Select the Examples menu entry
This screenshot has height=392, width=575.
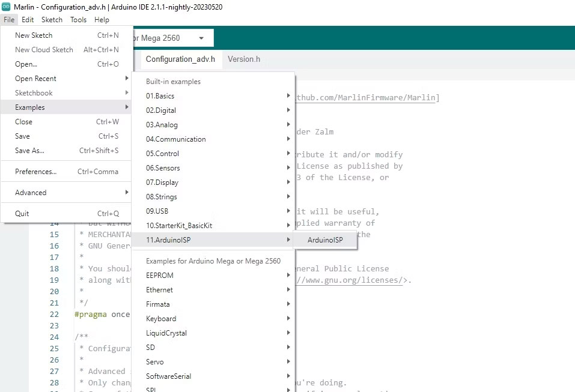tap(66, 107)
